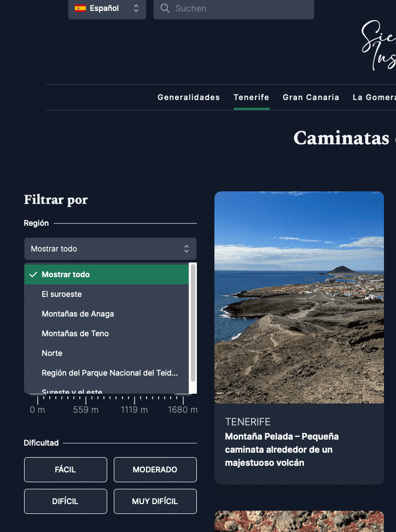Open the Español language selector

click(x=107, y=9)
